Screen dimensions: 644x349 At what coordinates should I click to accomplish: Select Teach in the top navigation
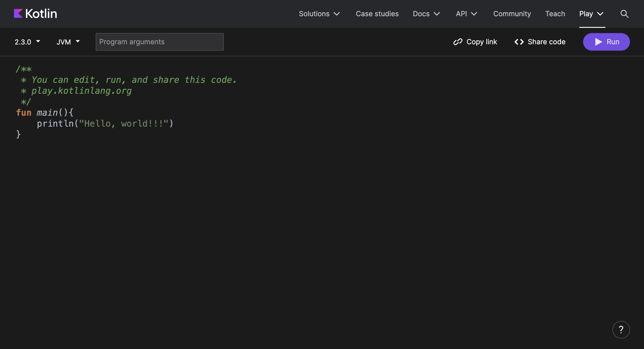pyautogui.click(x=555, y=14)
